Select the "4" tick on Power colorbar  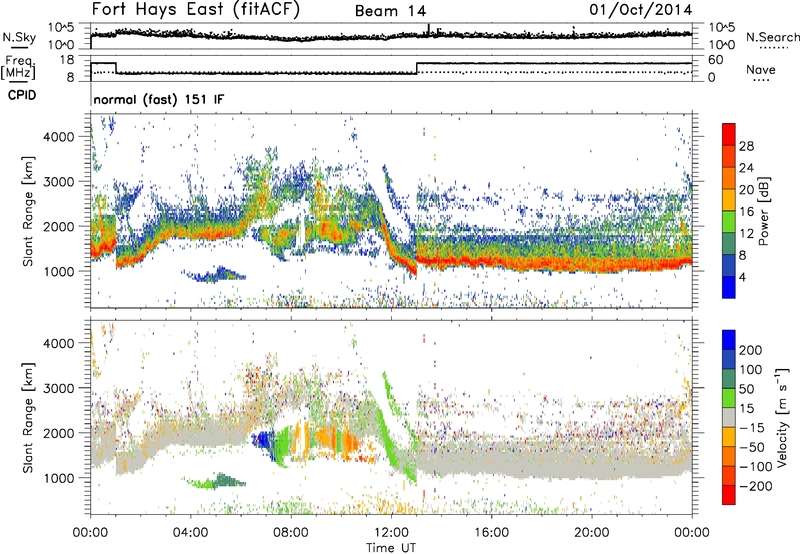[x=743, y=277]
